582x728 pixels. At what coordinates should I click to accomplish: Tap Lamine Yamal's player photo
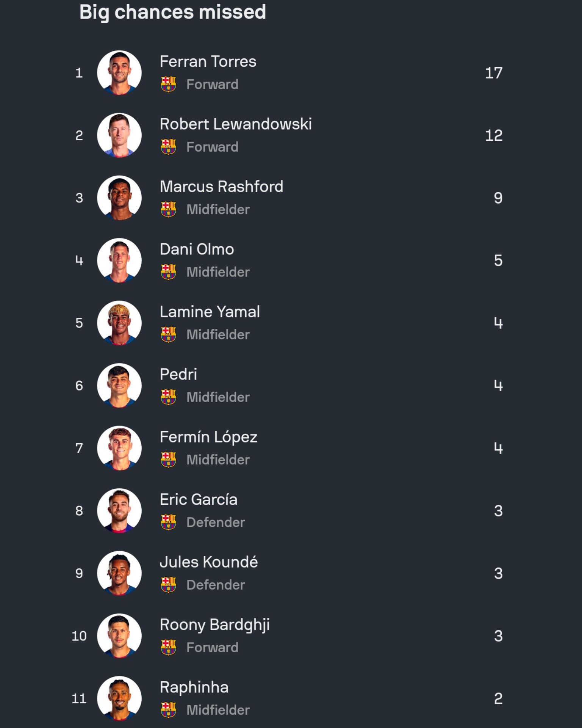point(119,323)
